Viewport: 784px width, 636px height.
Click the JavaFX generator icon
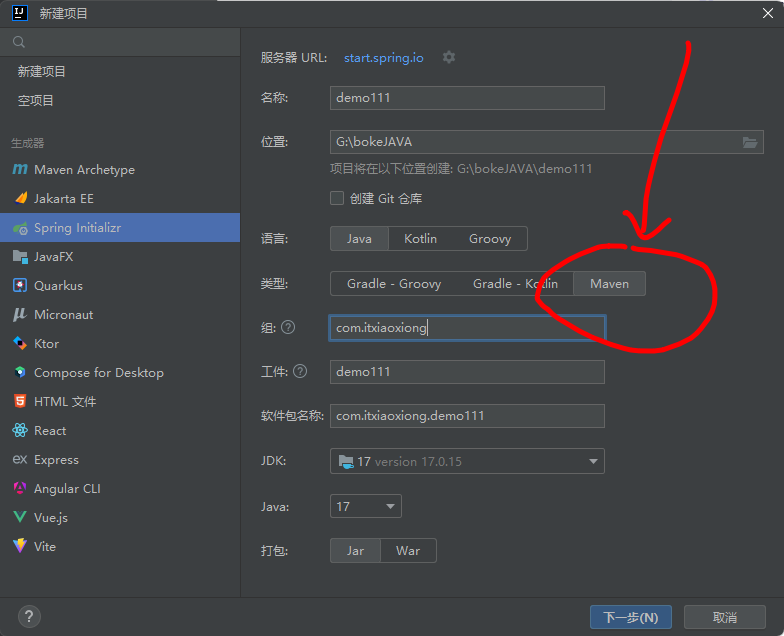[20, 256]
